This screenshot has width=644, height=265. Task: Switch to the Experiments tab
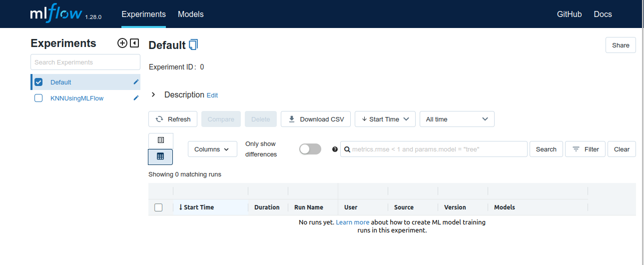tap(144, 14)
